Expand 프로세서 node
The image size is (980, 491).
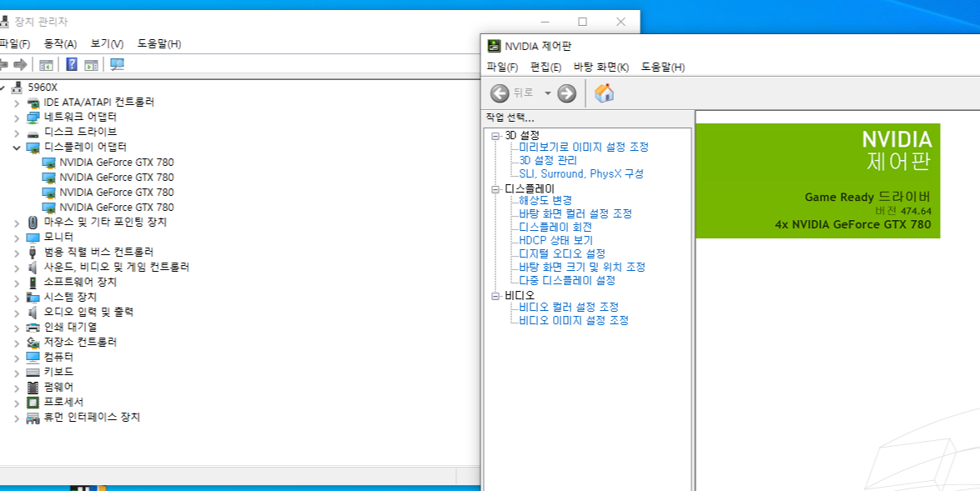click(17, 403)
